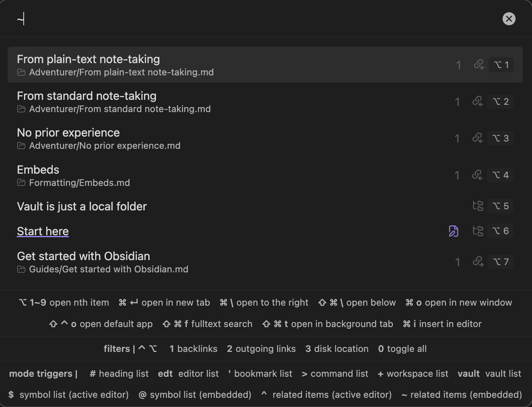
Task: Toggle the backlinks filter
Action: [x=193, y=349]
